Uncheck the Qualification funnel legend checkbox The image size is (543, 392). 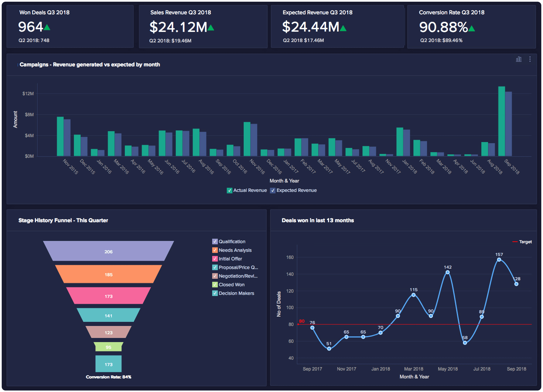(x=215, y=241)
